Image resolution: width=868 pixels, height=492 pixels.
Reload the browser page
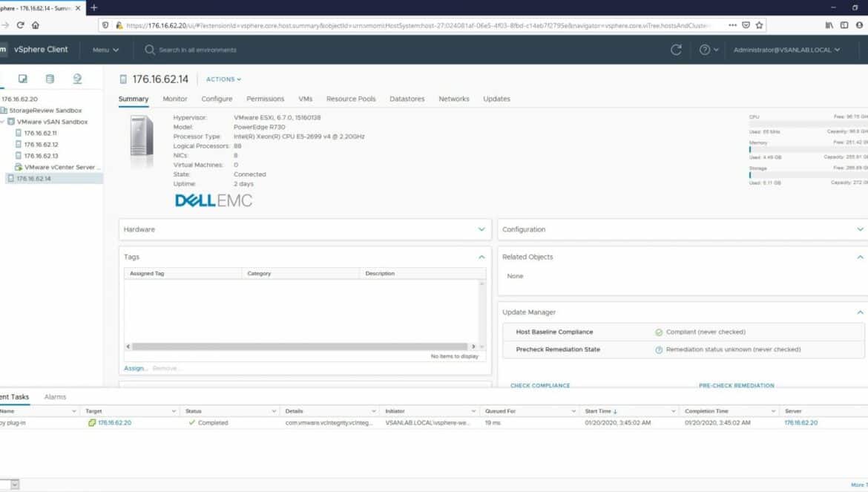[21, 25]
